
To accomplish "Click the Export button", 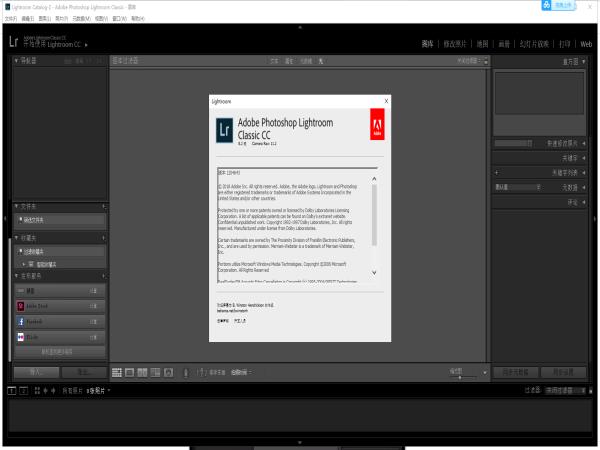I will point(84,372).
